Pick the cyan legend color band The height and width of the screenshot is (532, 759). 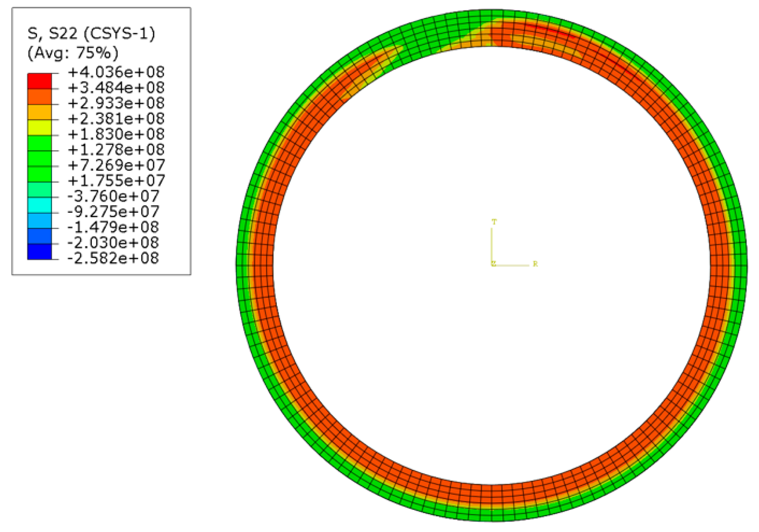39,205
